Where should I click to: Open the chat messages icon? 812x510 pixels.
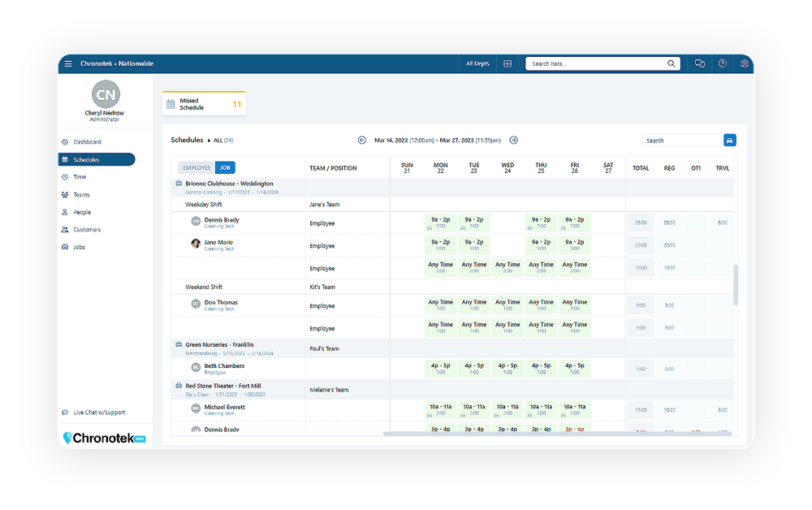tap(700, 63)
